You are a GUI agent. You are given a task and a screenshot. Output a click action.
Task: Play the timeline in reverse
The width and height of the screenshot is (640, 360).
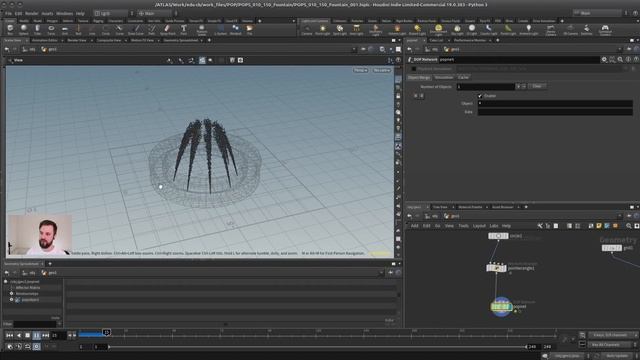(18, 335)
